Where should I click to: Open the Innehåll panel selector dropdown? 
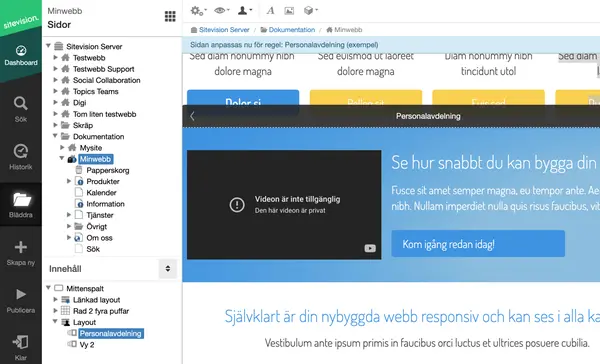168,269
